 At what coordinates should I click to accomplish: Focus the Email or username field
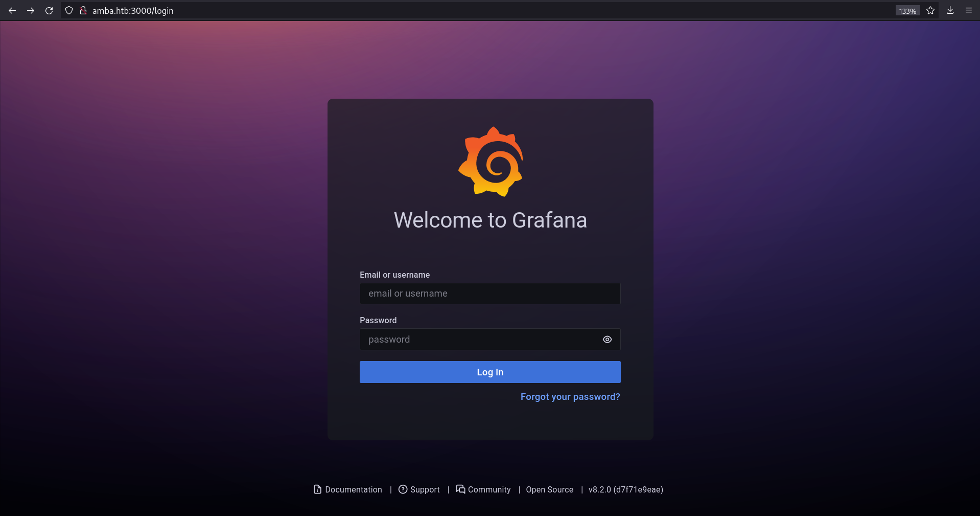(490, 294)
